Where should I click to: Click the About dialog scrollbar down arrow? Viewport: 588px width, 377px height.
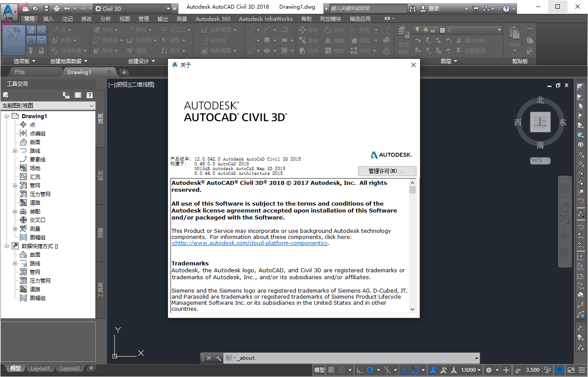412,309
